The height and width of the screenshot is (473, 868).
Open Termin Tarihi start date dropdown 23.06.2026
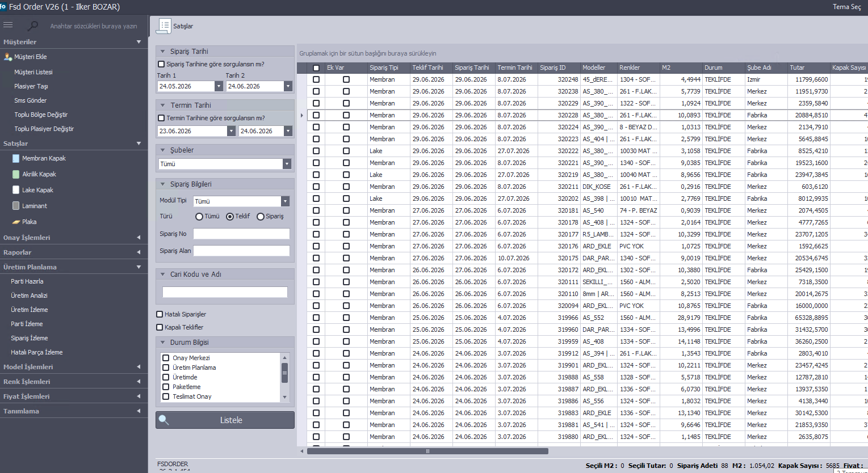(231, 131)
